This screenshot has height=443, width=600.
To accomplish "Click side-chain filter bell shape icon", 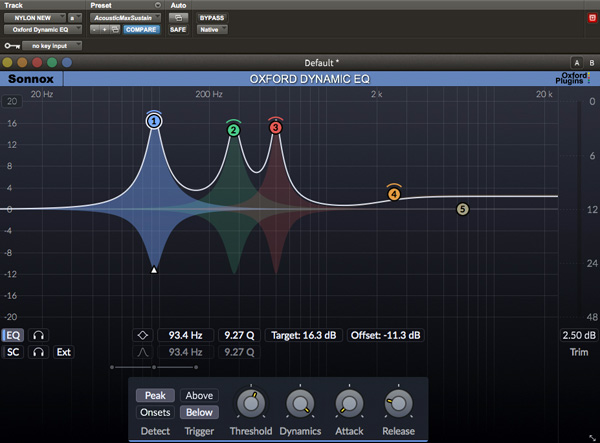I will click(x=143, y=352).
